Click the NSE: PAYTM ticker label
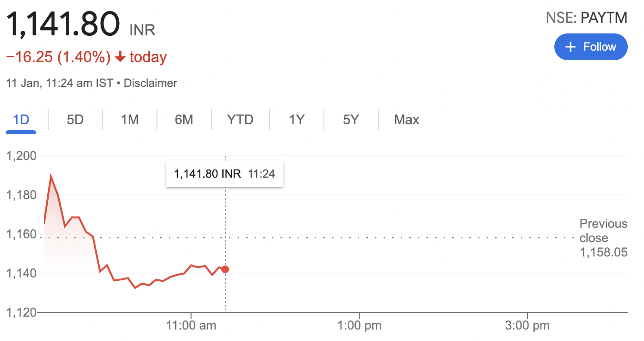644x341 pixels. pos(586,18)
